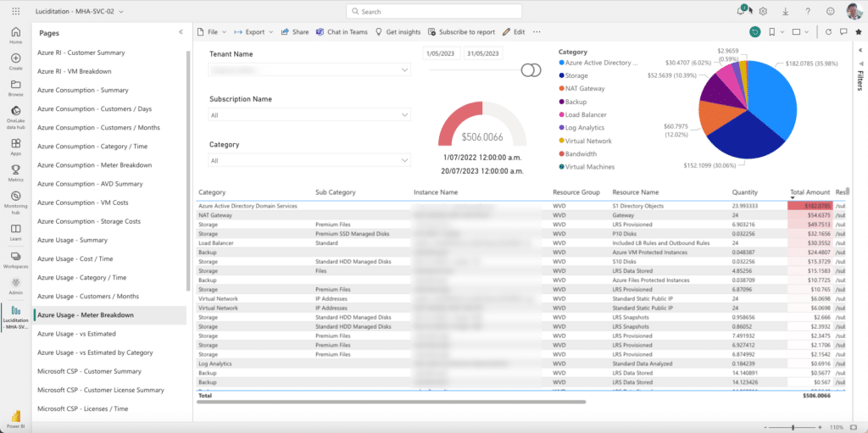This screenshot has height=433, width=868.
Task: Sort by Sub Category column header
Action: point(336,192)
